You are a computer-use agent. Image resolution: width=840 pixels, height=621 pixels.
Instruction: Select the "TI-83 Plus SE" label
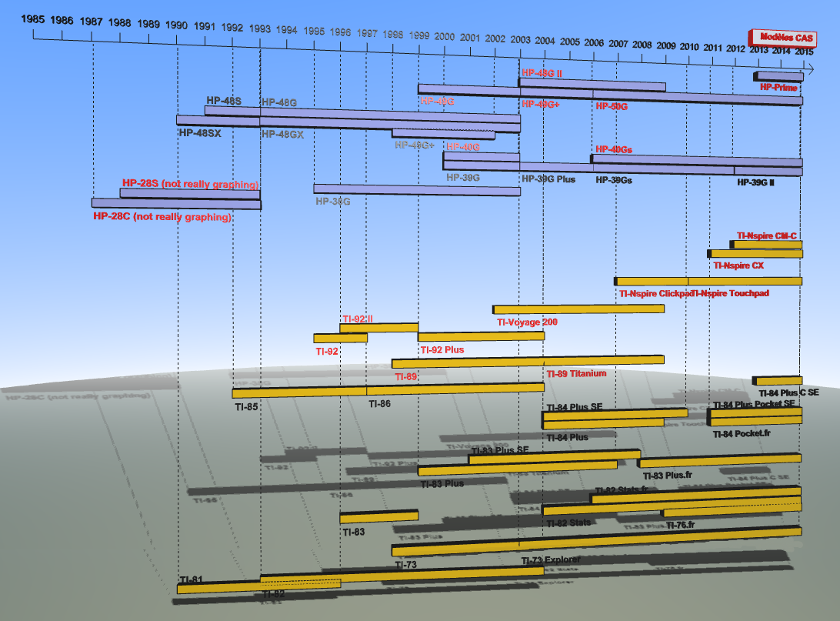[500, 450]
